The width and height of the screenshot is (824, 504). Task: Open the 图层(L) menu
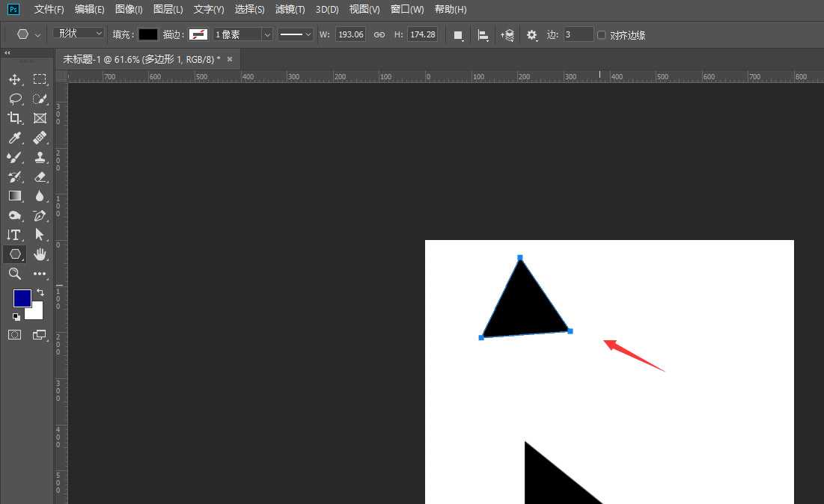(x=168, y=10)
